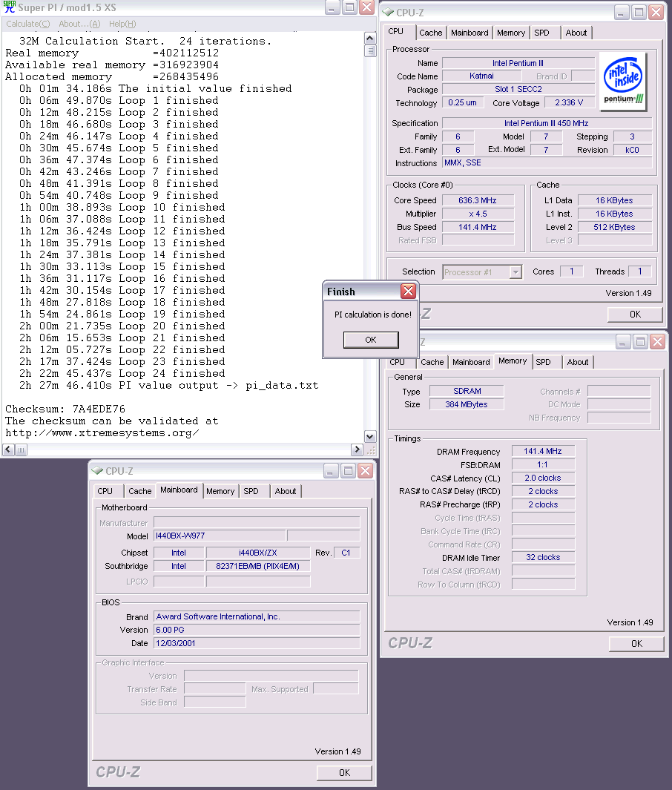The image size is (672, 790).
Task: Switch to Memory tab in top CPU-Z window
Action: 511,33
